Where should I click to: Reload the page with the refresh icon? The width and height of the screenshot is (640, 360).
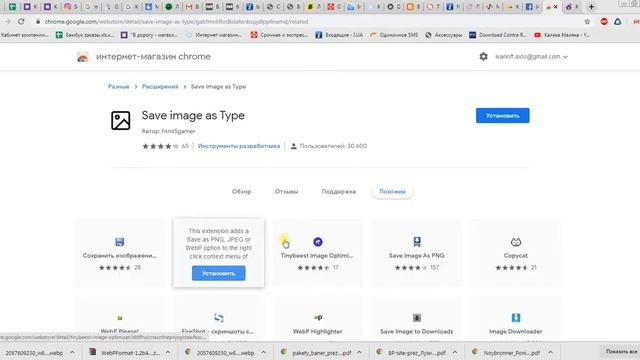click(x=21, y=22)
